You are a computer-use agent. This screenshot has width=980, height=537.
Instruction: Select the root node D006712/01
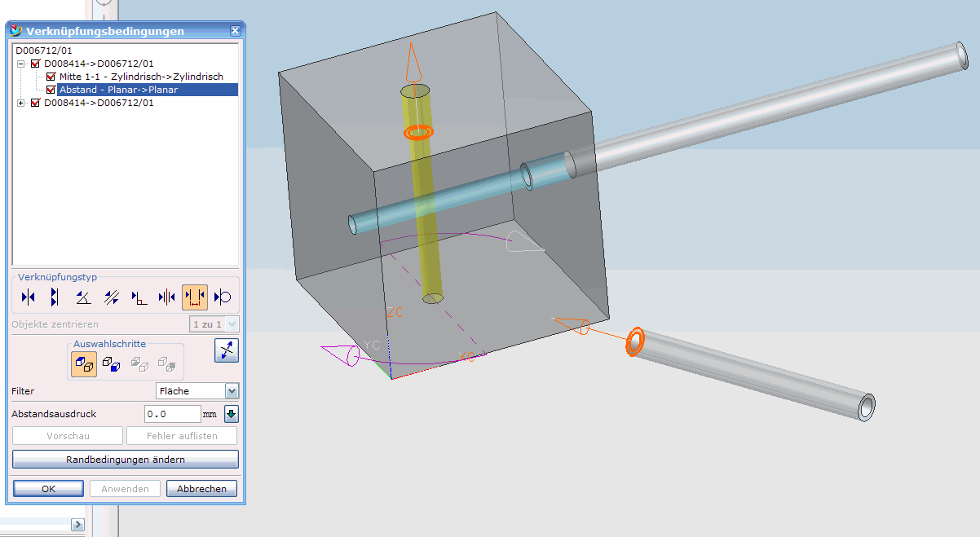pyautogui.click(x=44, y=51)
